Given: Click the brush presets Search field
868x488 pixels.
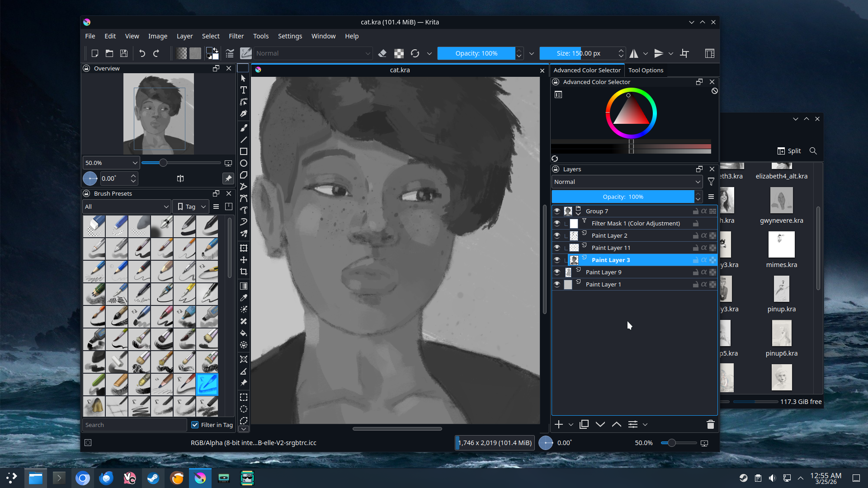Looking at the screenshot, I should (134, 425).
